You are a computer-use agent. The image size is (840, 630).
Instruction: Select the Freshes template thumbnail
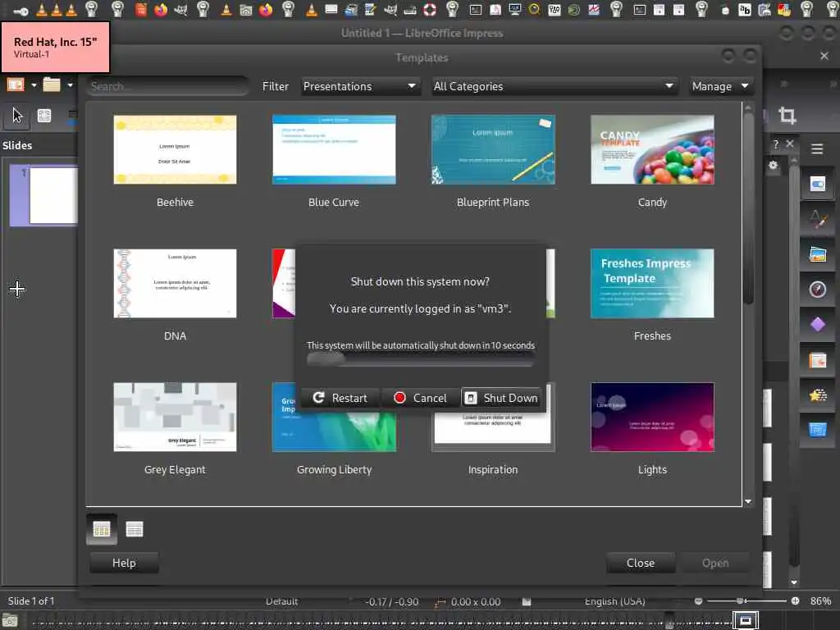point(652,283)
